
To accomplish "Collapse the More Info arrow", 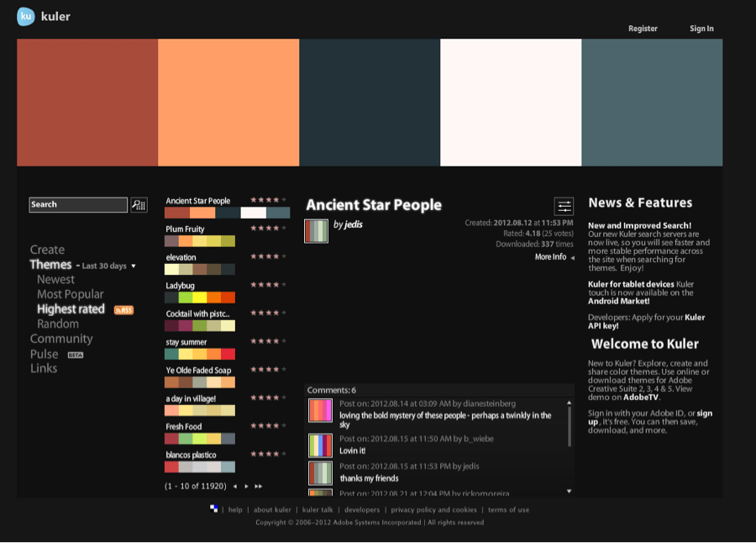I will point(572,258).
